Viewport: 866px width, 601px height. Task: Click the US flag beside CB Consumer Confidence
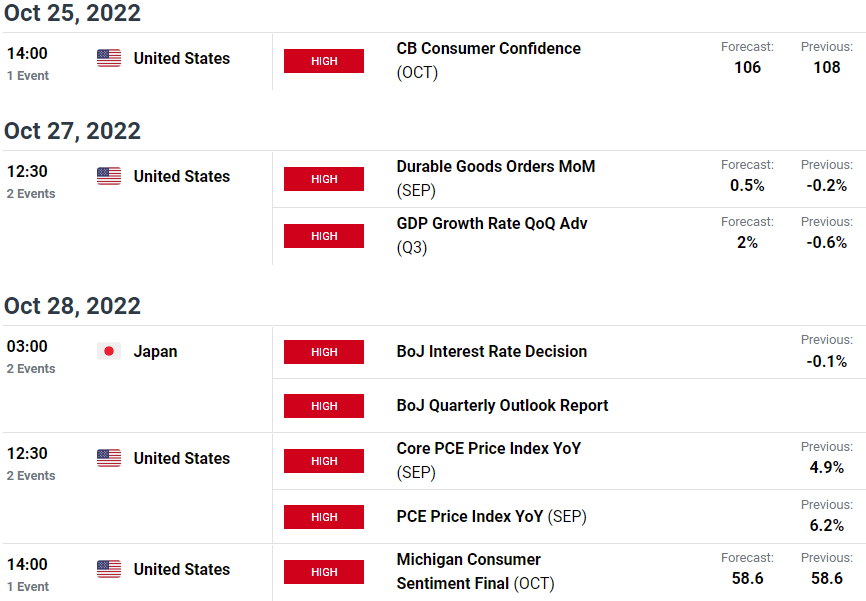109,58
